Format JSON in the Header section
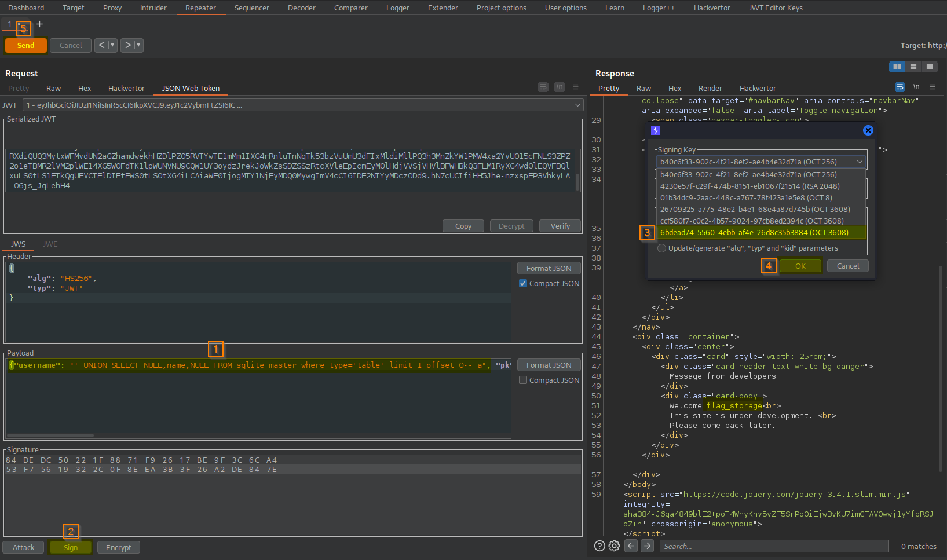The height and width of the screenshot is (560, 947). (x=549, y=268)
